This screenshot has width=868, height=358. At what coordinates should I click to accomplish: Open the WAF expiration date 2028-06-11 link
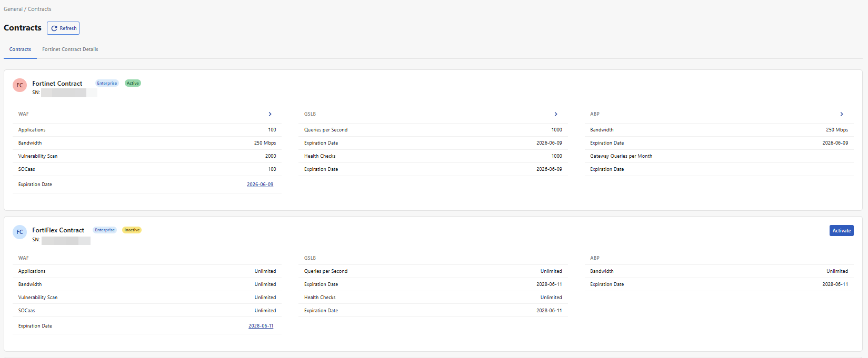(x=261, y=326)
